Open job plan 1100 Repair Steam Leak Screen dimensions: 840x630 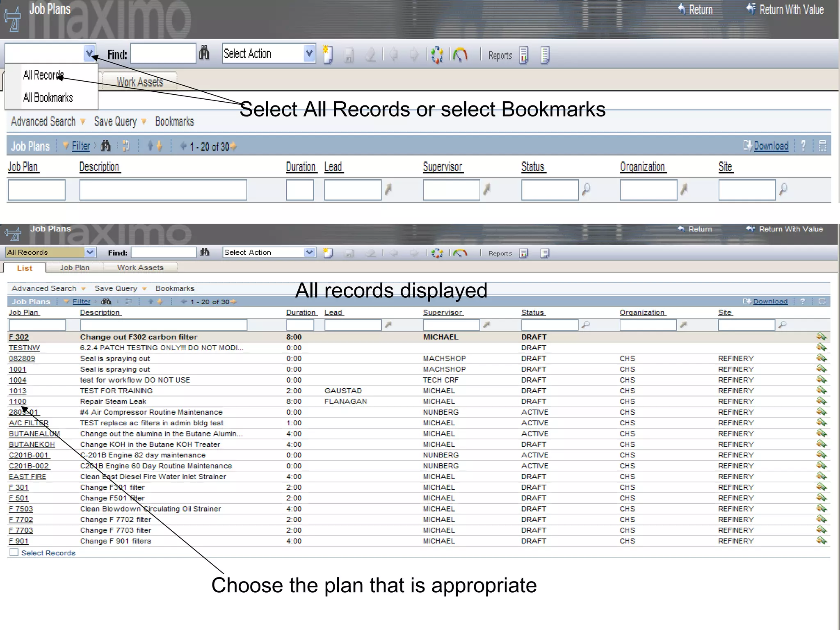18,402
